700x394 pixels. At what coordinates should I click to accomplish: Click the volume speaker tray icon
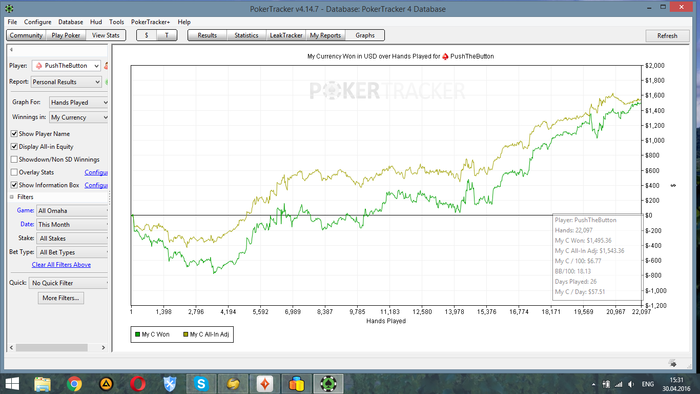pyautogui.click(x=631, y=384)
